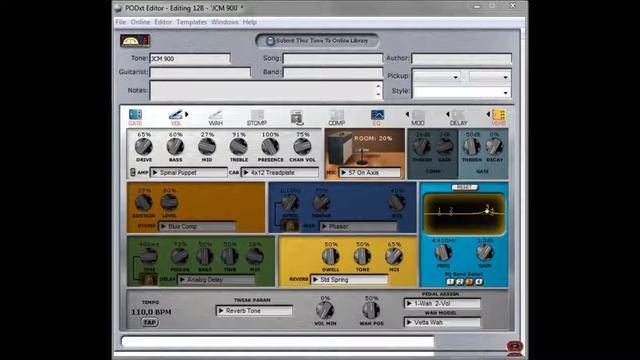Click the delay tempo-sync icon below TIME
Viewport: 640px width, 360px height.
coord(148,279)
